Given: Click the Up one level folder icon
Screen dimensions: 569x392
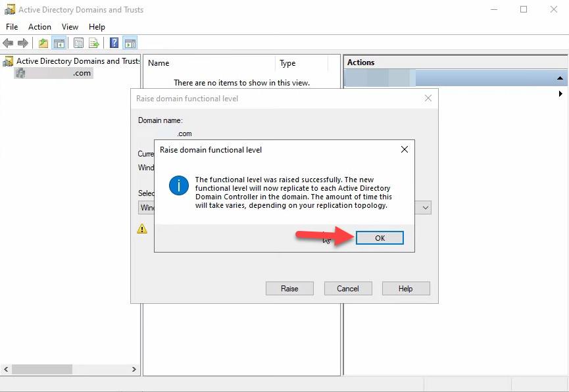Looking at the screenshot, I should point(43,43).
